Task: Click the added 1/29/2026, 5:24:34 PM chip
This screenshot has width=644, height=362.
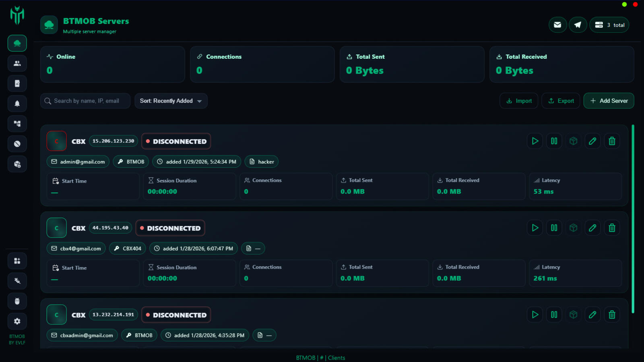Action: (196, 162)
